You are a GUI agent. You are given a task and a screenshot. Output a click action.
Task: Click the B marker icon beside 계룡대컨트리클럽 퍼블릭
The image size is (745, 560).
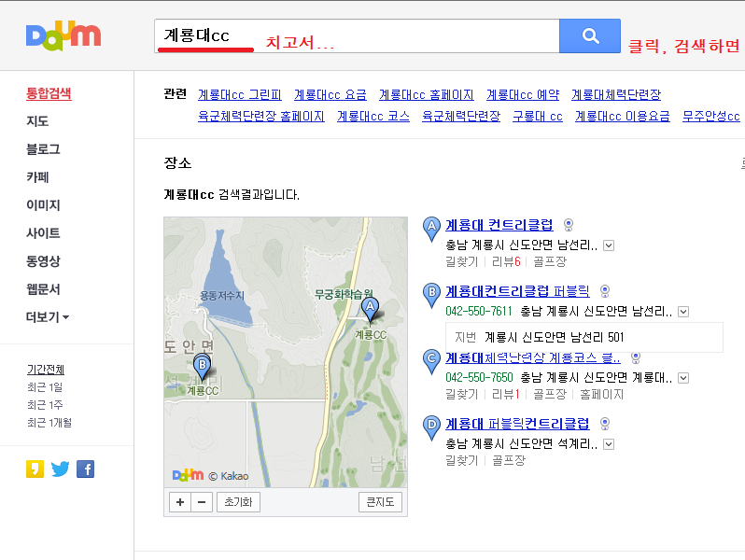(431, 295)
